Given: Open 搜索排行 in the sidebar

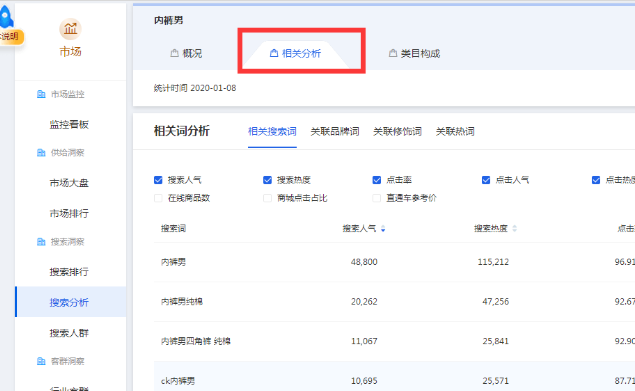Looking at the screenshot, I should click(x=69, y=272).
